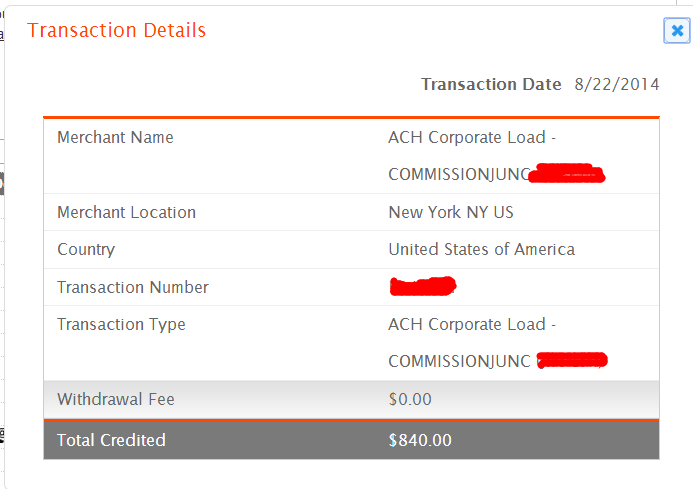
Task: Click the Total Credited label
Action: click(x=111, y=440)
